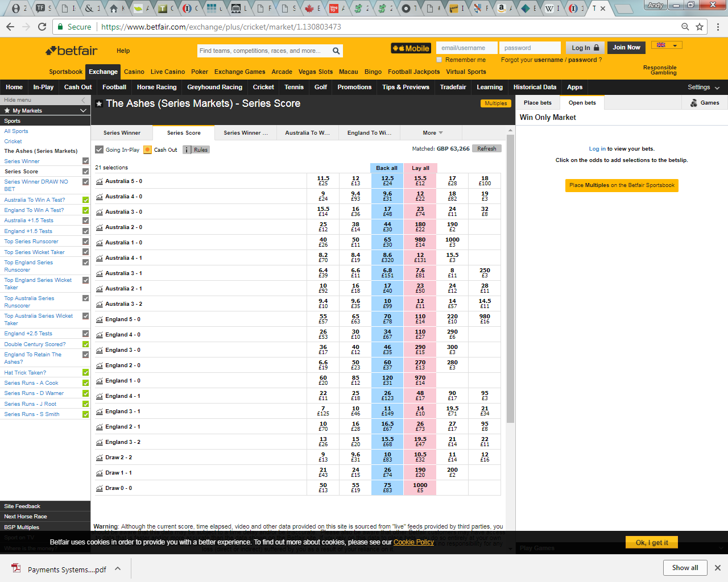Open graph icon for England 1 - 0
The height and width of the screenshot is (582, 728).
[x=100, y=381]
